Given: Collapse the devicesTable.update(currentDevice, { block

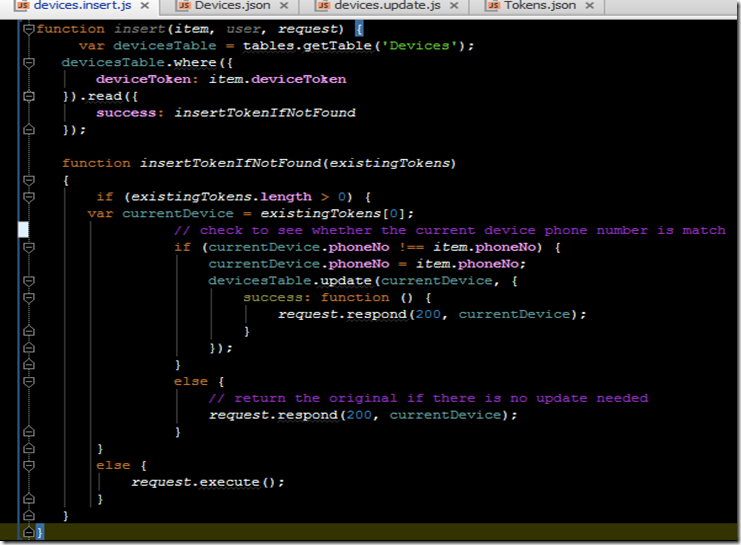Looking at the screenshot, I should pyautogui.click(x=29, y=281).
